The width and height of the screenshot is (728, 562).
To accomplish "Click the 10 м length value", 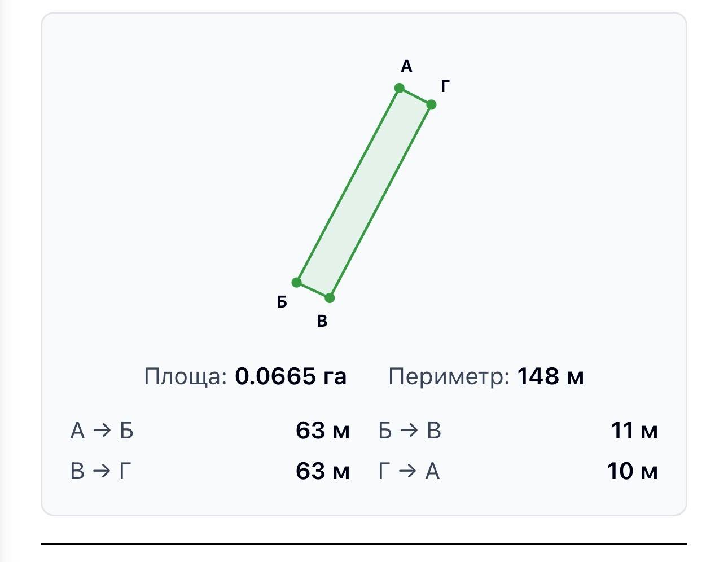I will [633, 471].
